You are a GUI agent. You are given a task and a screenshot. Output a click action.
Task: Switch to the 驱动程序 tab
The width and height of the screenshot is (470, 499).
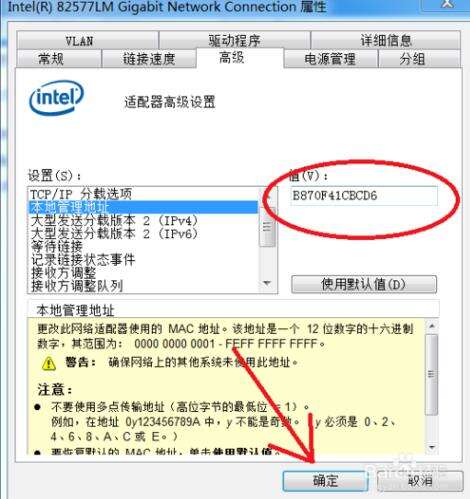(x=235, y=40)
